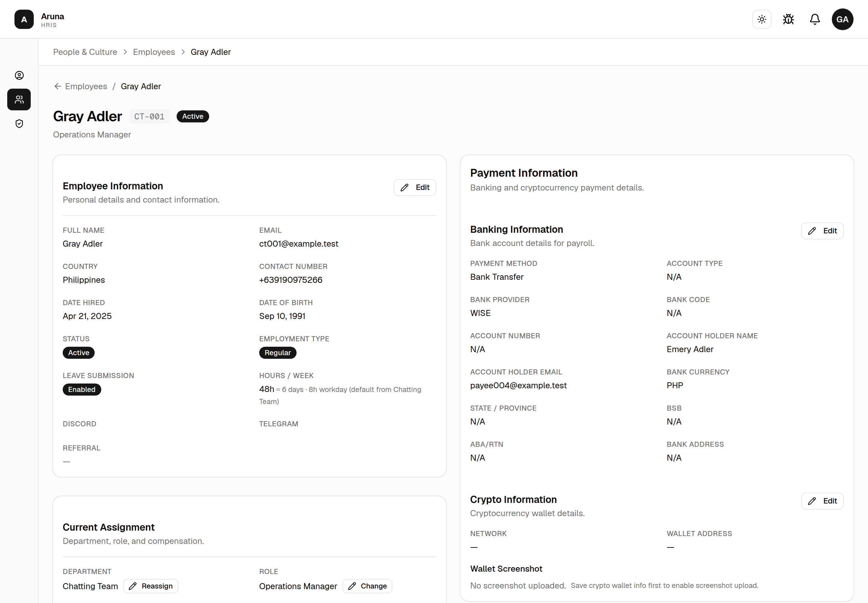Click the date hired Apr 21, 2025
Viewport: 868px width, 603px height.
[x=87, y=316]
